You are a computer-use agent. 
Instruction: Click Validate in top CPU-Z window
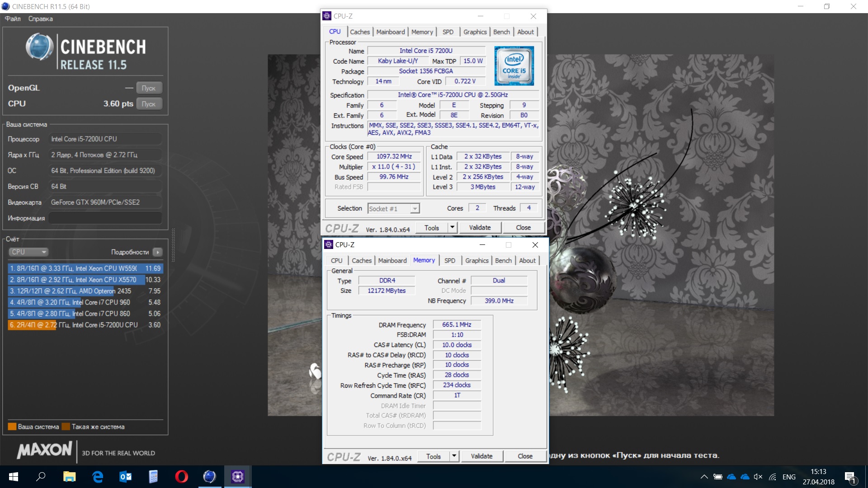pos(480,228)
